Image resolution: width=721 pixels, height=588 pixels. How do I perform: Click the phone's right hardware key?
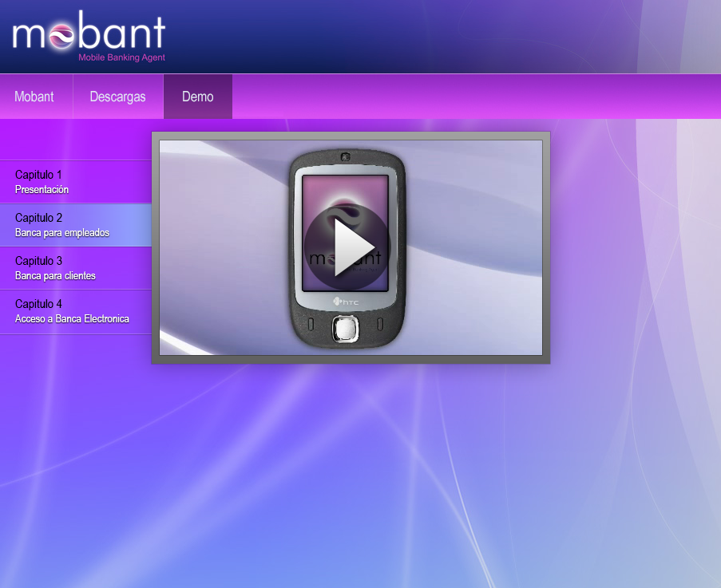[x=380, y=324]
